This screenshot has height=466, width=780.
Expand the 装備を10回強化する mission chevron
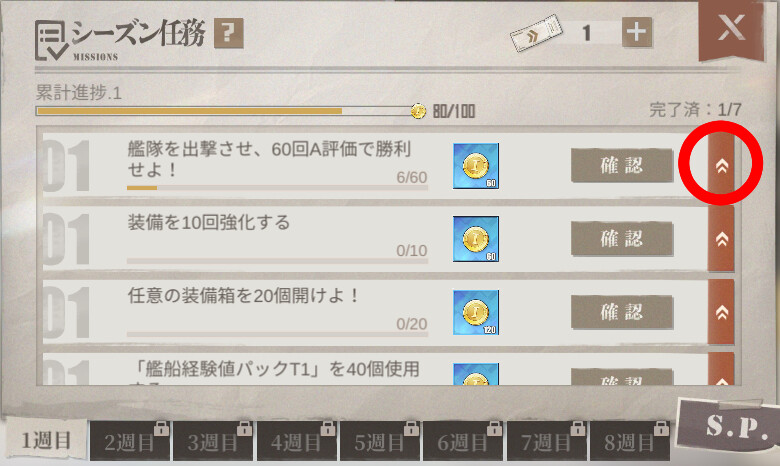click(x=721, y=239)
